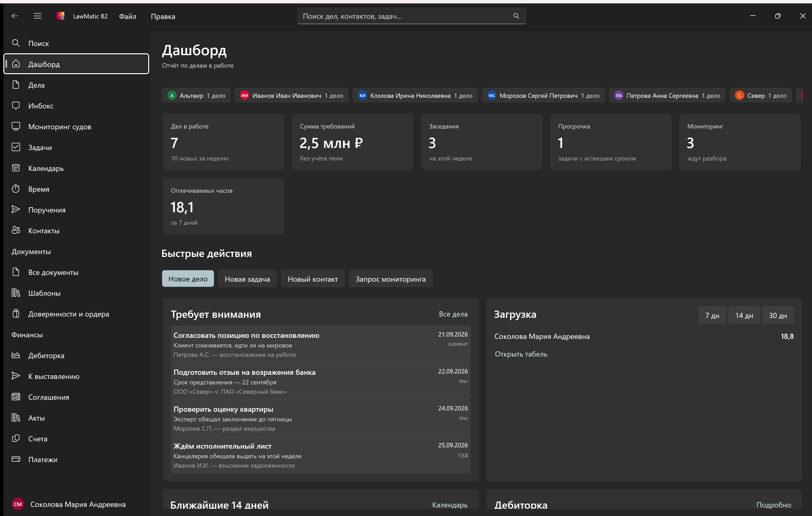Open the Сумма требований card
The width and height of the screenshot is (812, 516).
352,142
